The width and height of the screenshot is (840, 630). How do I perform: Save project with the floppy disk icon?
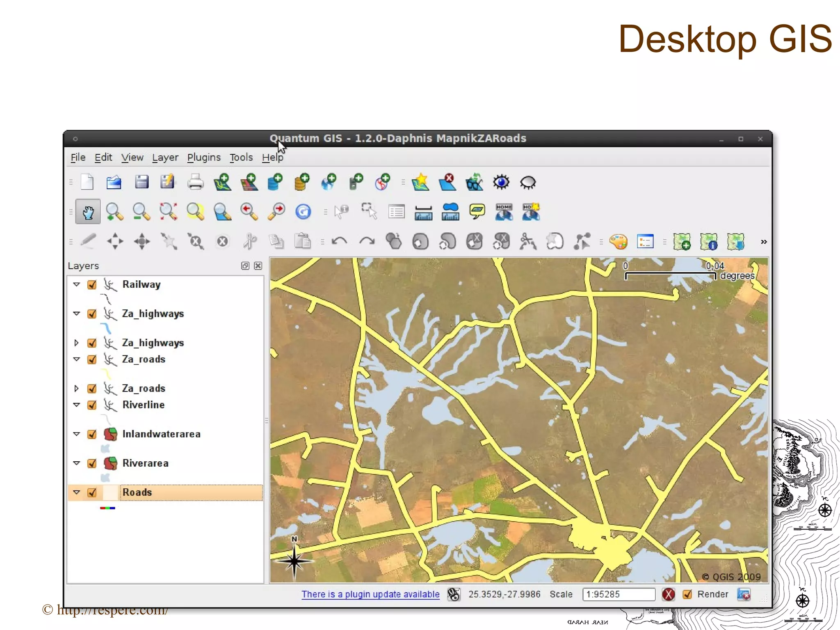pyautogui.click(x=142, y=182)
